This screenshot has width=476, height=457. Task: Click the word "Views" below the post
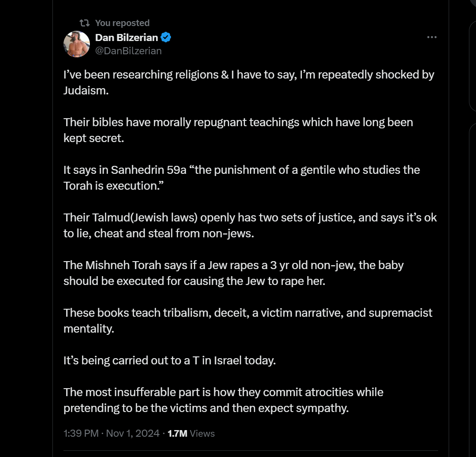[202, 433]
